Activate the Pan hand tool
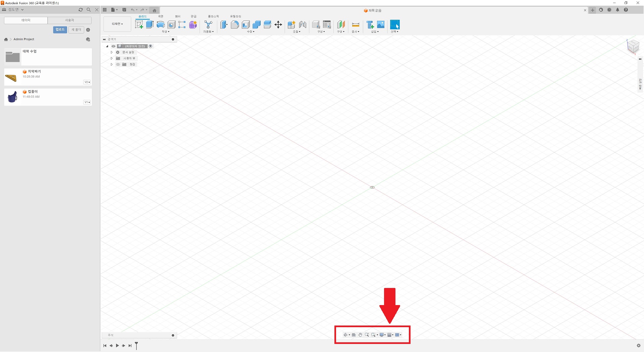This screenshot has height=352, width=644. 360,335
